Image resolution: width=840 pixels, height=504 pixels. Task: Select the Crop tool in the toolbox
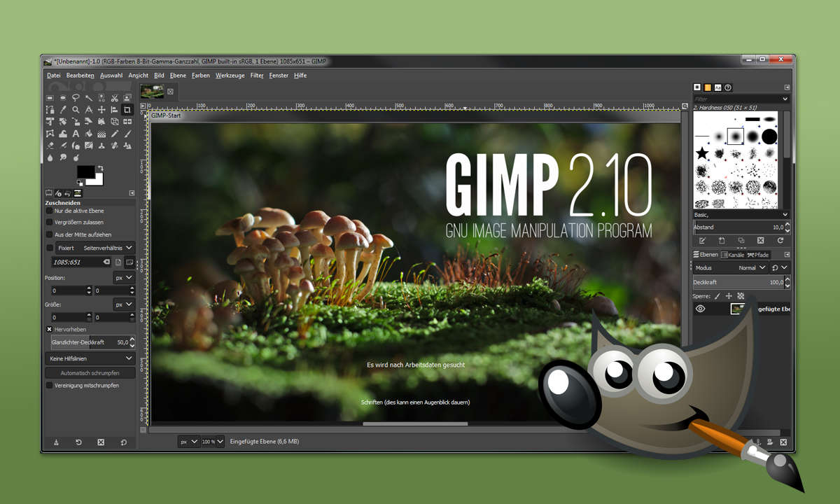tap(127, 110)
